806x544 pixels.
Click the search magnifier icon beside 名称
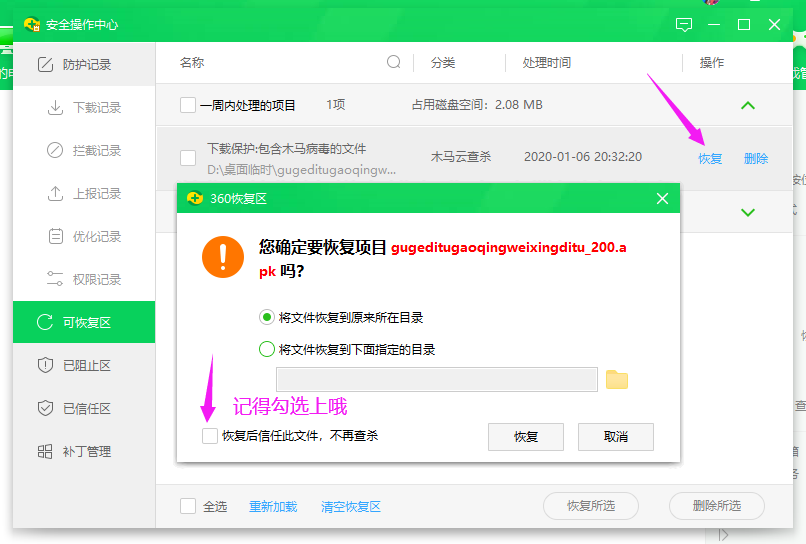click(394, 62)
